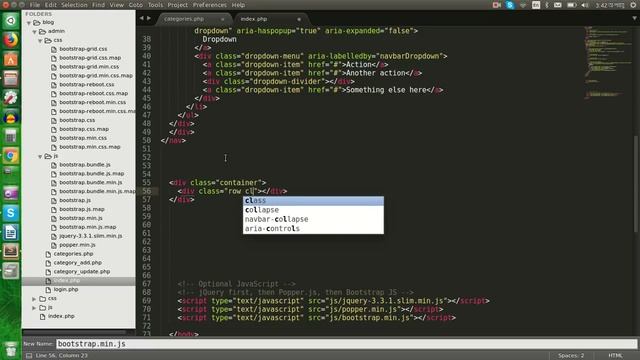Image resolution: width=640 pixels, height=360 pixels.
Task: Open the Goto menu
Action: pos(136,5)
